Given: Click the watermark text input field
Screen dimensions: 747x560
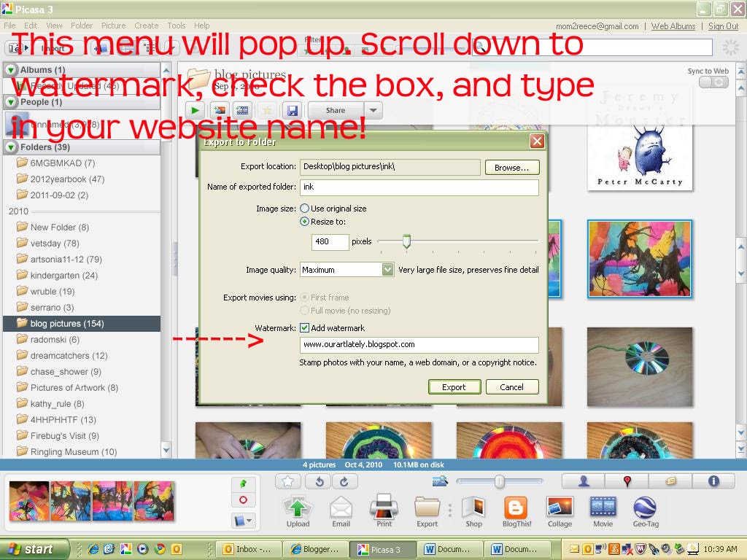Looking at the screenshot, I should click(419, 345).
